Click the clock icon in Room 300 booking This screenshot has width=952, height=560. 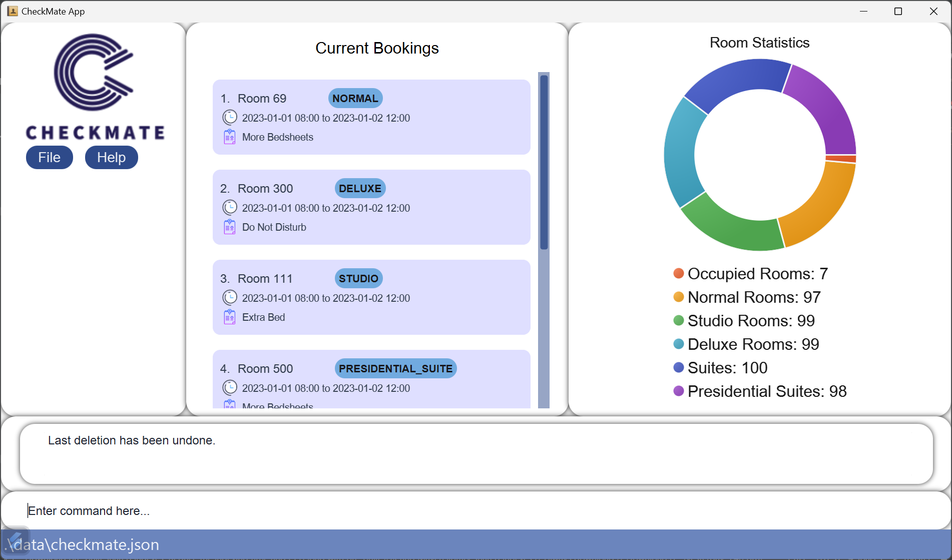click(x=230, y=208)
